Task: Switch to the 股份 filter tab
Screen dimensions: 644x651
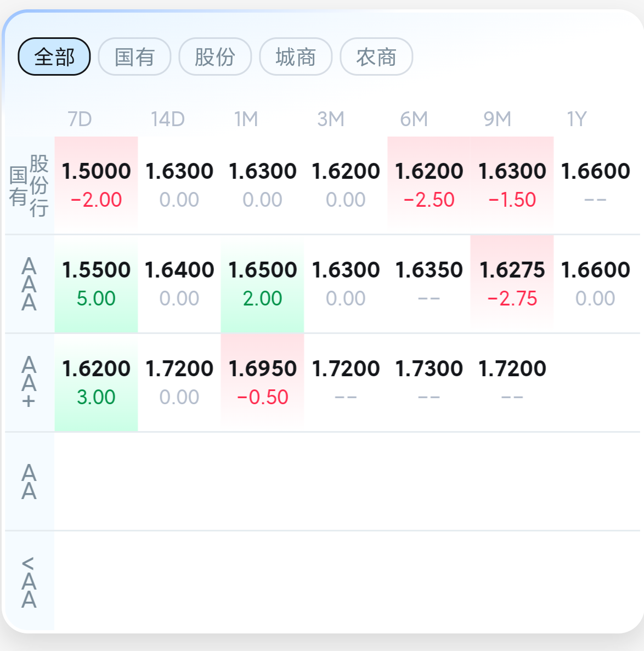Action: click(x=215, y=56)
